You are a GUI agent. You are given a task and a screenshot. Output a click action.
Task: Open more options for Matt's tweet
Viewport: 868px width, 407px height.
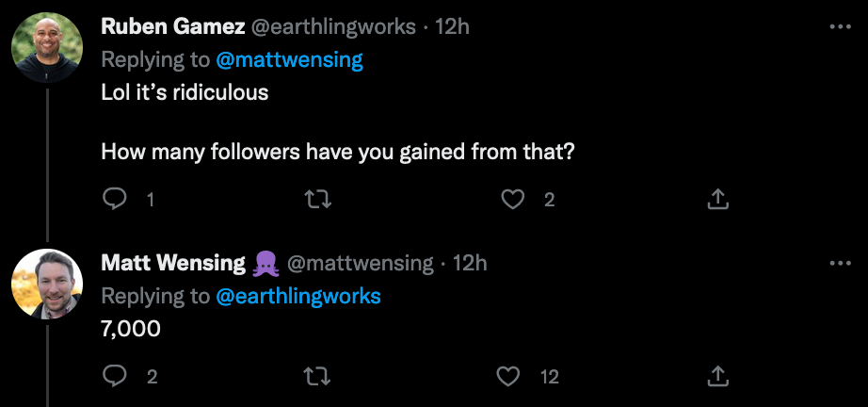(x=840, y=263)
